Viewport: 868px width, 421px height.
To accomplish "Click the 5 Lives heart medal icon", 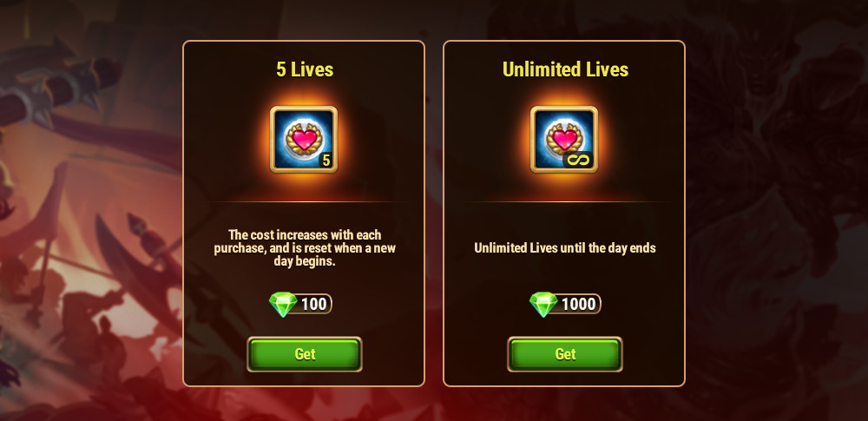I will point(304,140).
